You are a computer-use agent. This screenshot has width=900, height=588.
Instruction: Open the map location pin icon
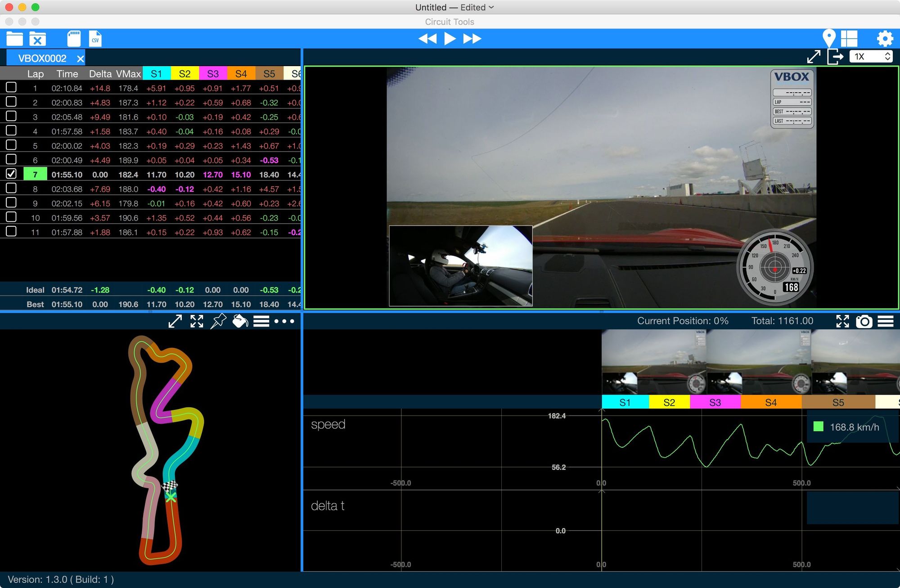828,39
